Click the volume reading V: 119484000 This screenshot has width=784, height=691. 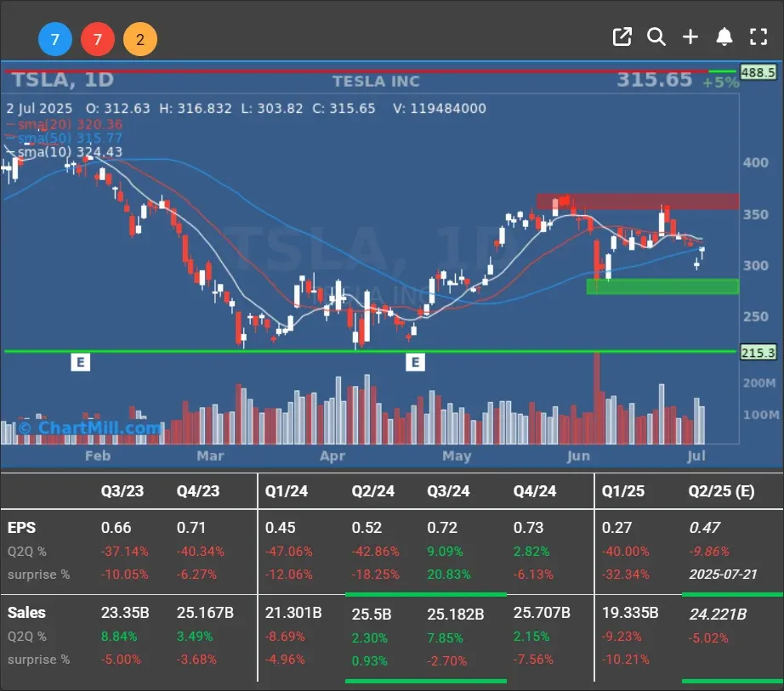click(440, 109)
